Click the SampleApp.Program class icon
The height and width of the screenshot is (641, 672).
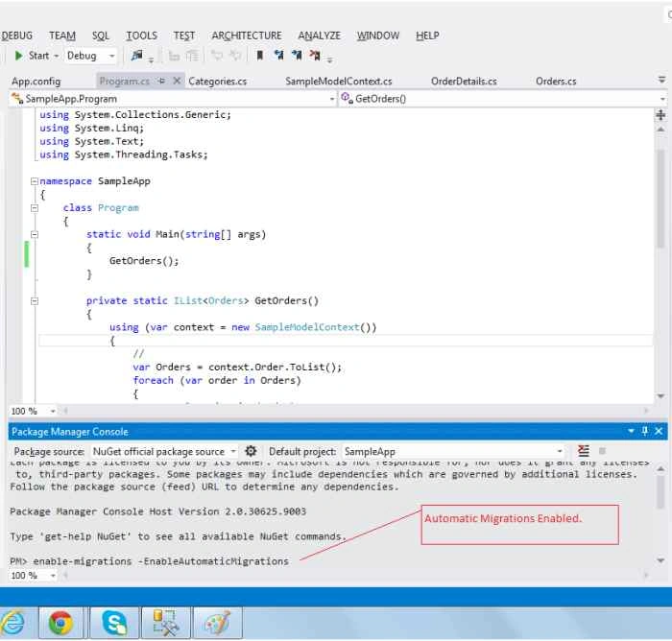click(17, 99)
